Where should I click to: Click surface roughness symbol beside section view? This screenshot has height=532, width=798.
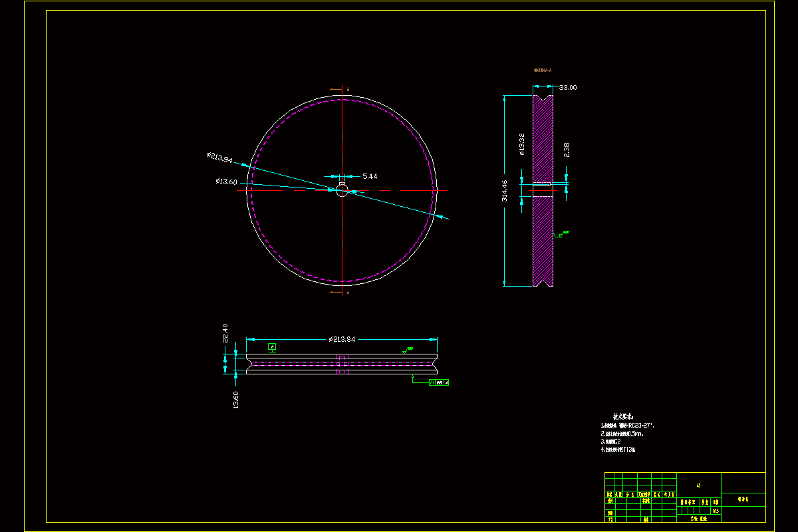click(562, 233)
